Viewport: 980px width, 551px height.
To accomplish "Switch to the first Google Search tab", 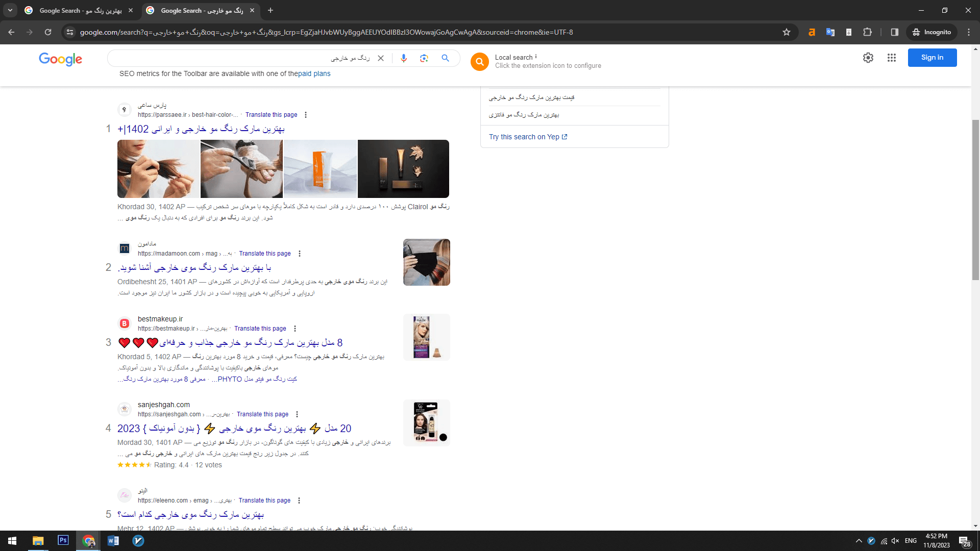I will (80, 10).
